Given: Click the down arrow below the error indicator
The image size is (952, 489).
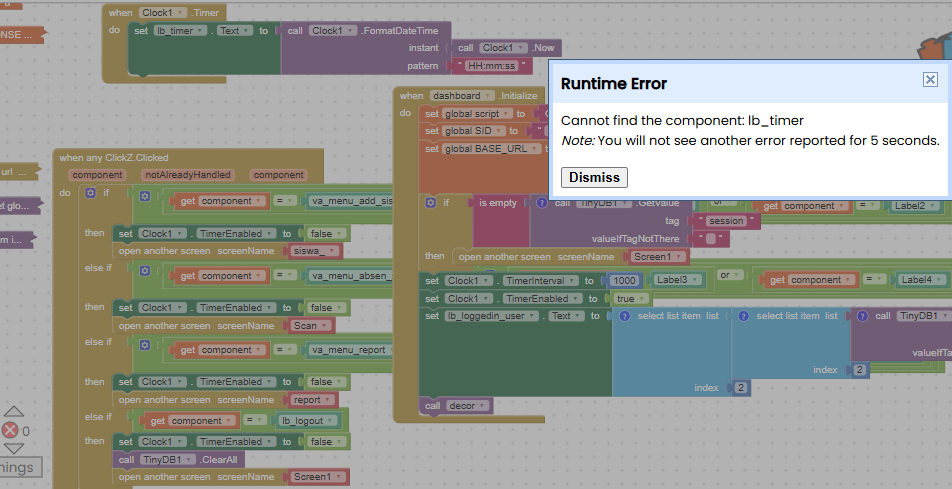Looking at the screenshot, I should point(14,449).
